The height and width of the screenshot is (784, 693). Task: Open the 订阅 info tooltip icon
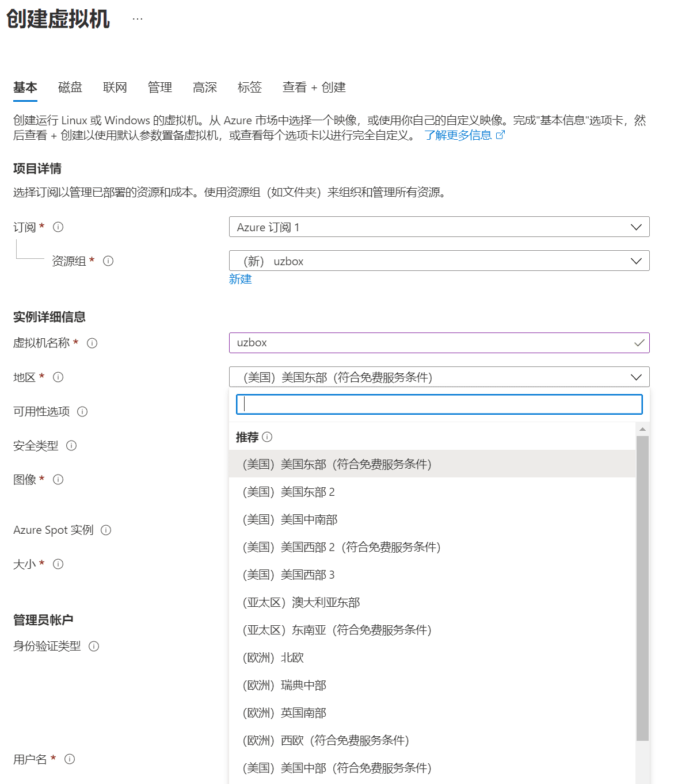[58, 227]
